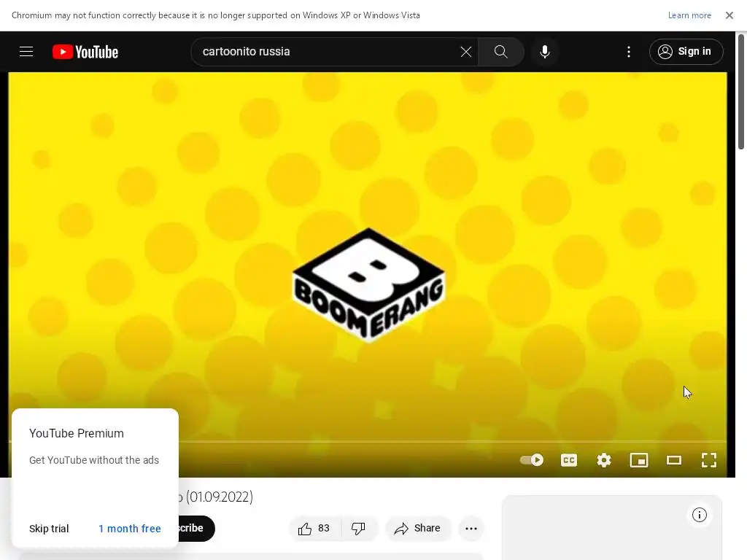747x560 pixels.
Task: Open the info icon on side panel
Action: (x=699, y=515)
